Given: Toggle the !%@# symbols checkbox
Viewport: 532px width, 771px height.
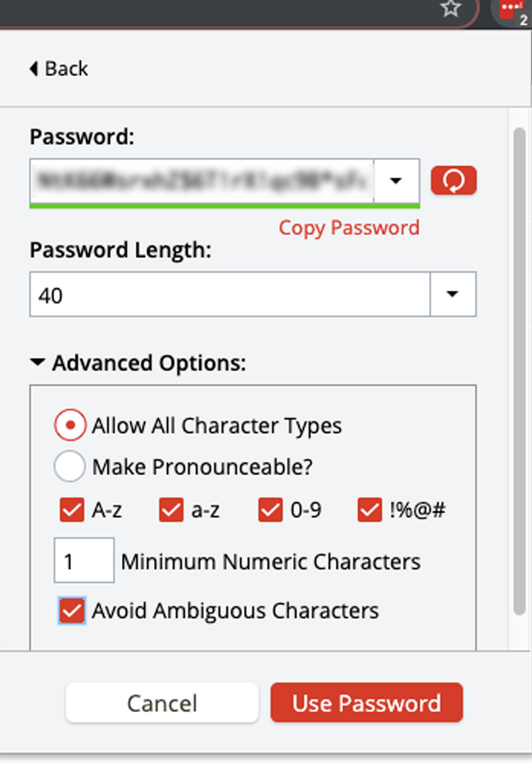Looking at the screenshot, I should click(x=370, y=510).
